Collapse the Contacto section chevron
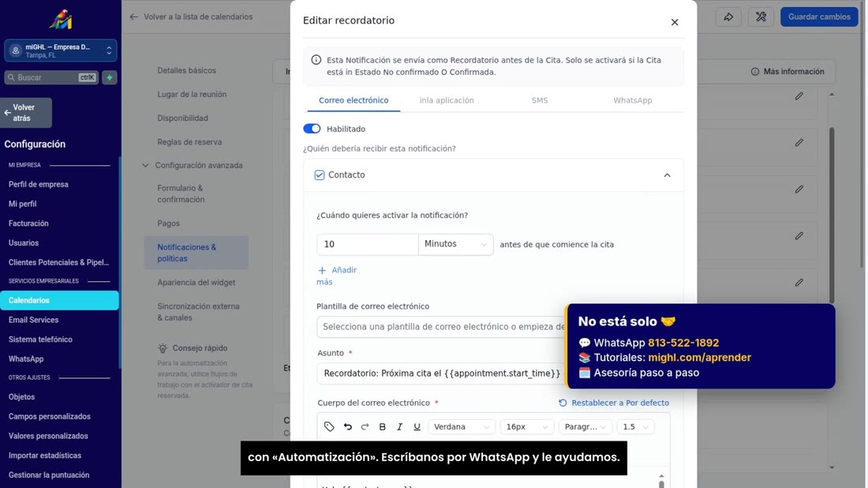Image resolution: width=868 pixels, height=488 pixels. [x=667, y=175]
